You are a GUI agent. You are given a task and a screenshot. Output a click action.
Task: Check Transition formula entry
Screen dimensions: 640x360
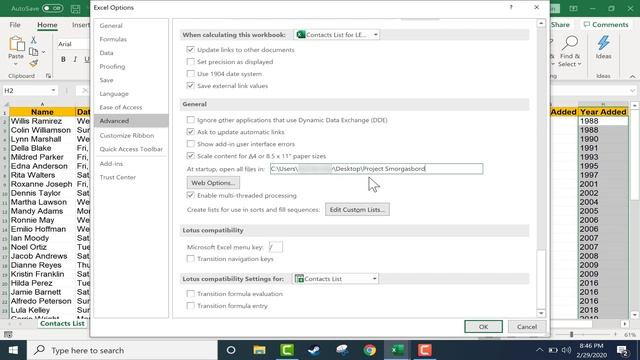pyautogui.click(x=190, y=305)
